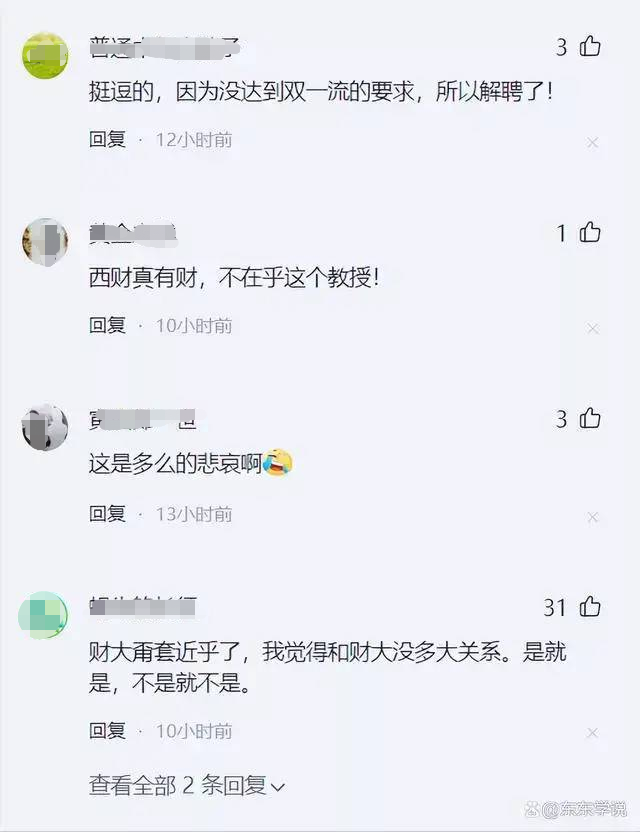Like the 西财真有财 comment

tap(590, 232)
